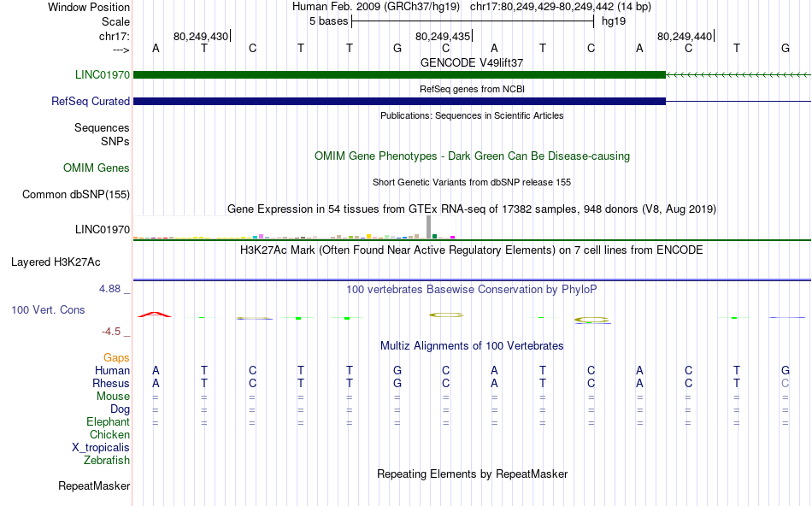Click the -4.5 PhyloP lower axis value

(111, 332)
